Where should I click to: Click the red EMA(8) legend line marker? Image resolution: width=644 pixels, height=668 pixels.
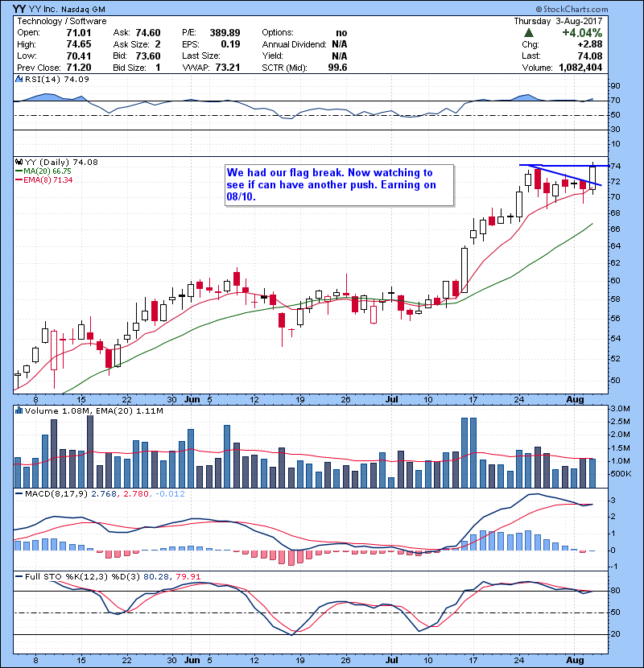19,180
